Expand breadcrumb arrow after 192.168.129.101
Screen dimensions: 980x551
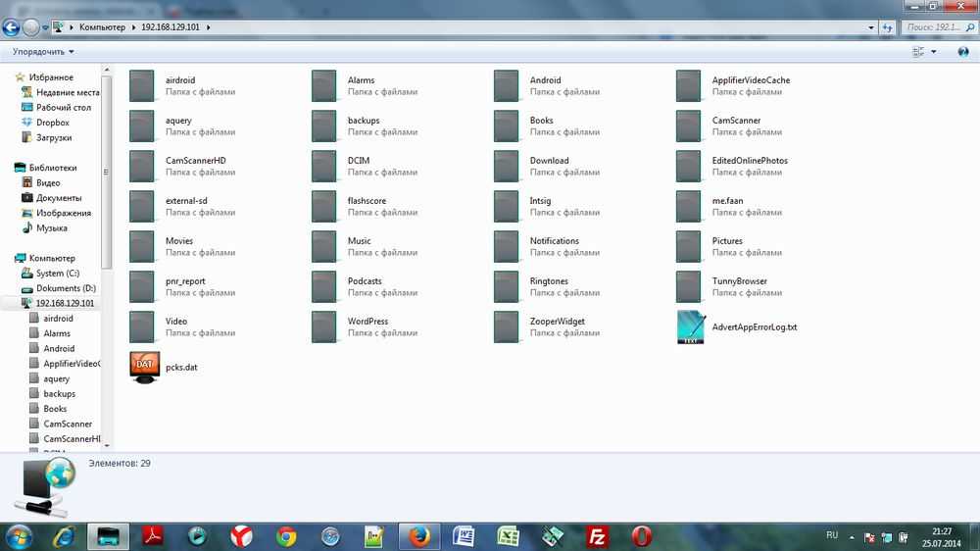pyautogui.click(x=208, y=27)
